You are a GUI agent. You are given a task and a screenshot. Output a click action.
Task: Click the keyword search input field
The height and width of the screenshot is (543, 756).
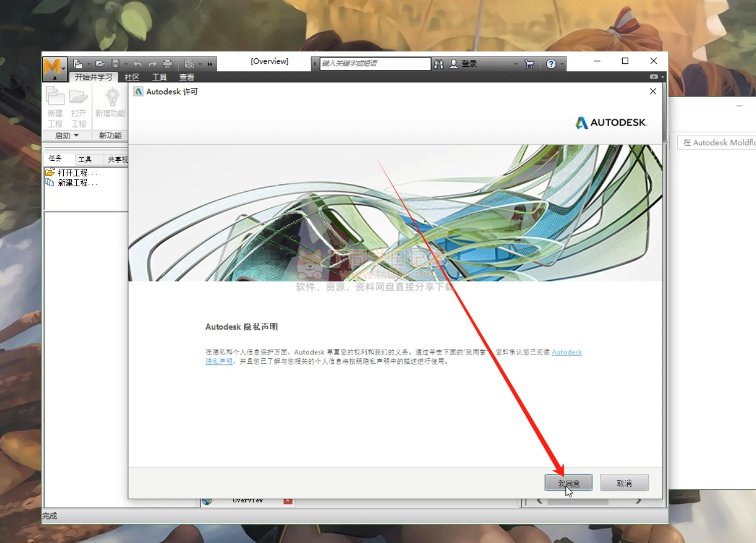[375, 64]
